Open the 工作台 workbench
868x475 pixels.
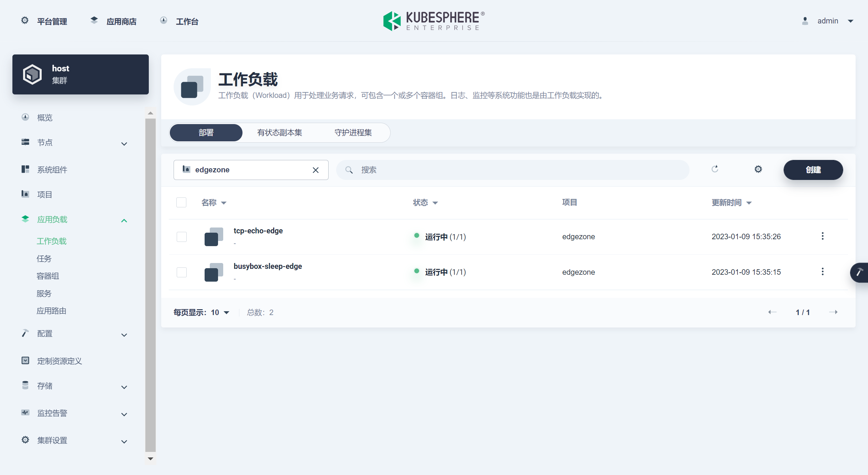tap(187, 21)
